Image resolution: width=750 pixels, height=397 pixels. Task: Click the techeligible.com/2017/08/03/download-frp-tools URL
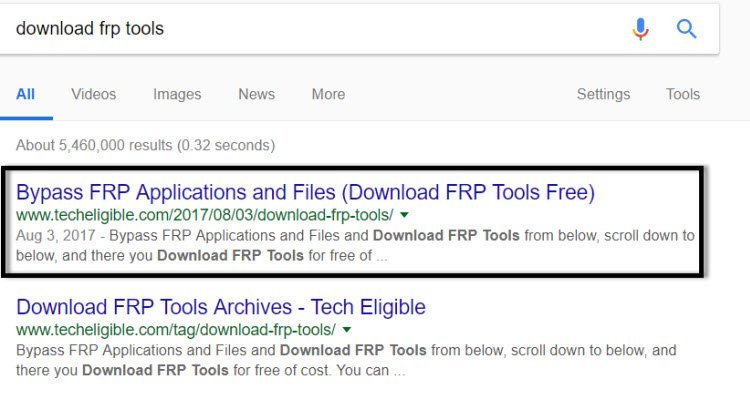(x=205, y=215)
